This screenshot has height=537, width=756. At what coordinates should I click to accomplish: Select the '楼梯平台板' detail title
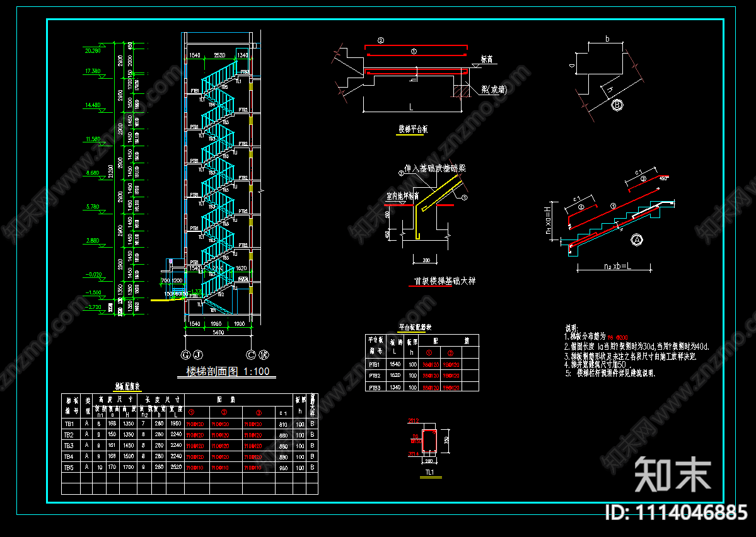click(413, 129)
